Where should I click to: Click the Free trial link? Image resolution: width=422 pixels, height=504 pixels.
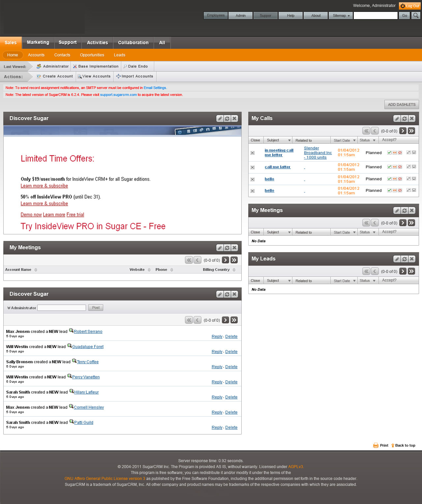75,215
